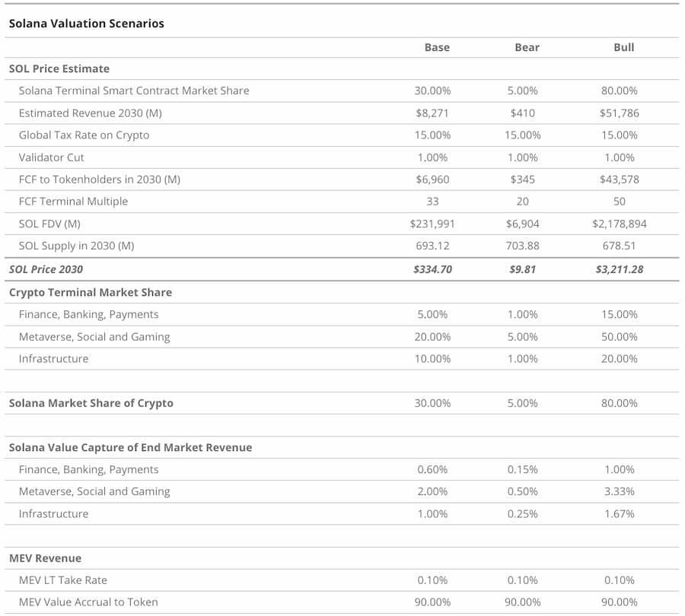The image size is (685, 616).
Task: Select the Solana Market Share of Crypto label
Action: [x=91, y=403]
